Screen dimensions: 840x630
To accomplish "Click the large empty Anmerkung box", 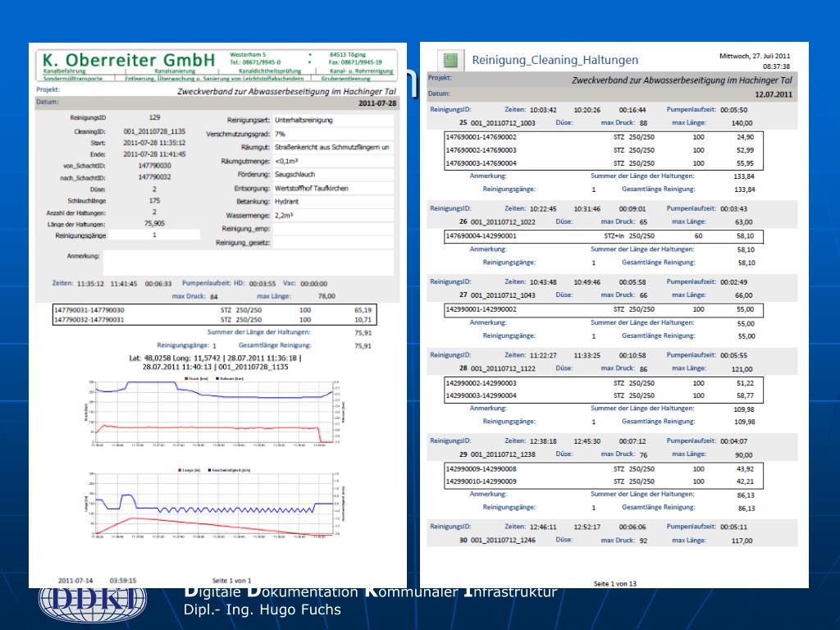I will 249,262.
